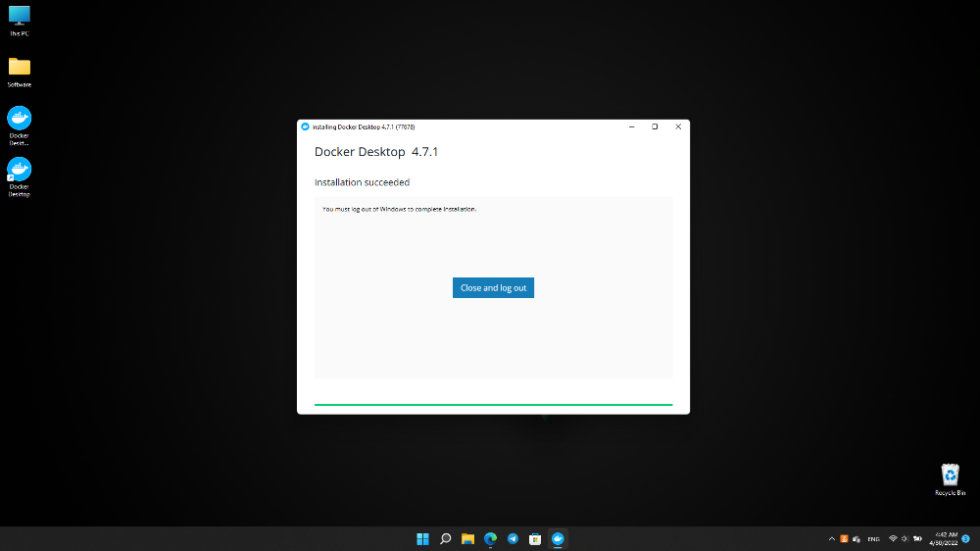Click the installer window title text

pyautogui.click(x=364, y=126)
